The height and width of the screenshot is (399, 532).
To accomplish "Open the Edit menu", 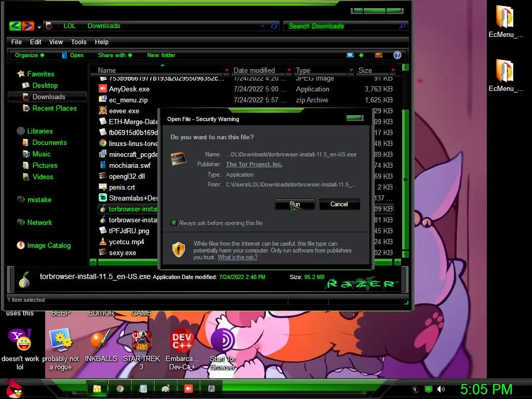I will 35,42.
